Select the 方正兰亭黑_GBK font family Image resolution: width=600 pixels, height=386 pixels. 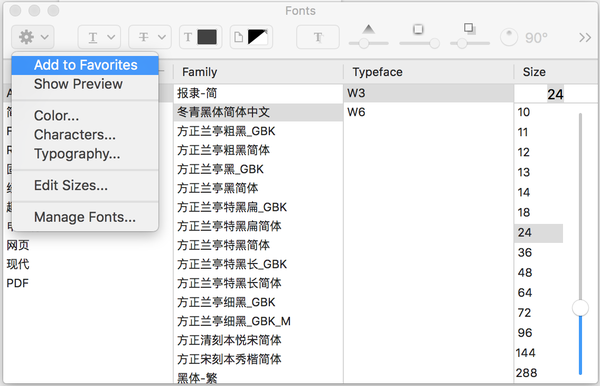pyautogui.click(x=258, y=169)
